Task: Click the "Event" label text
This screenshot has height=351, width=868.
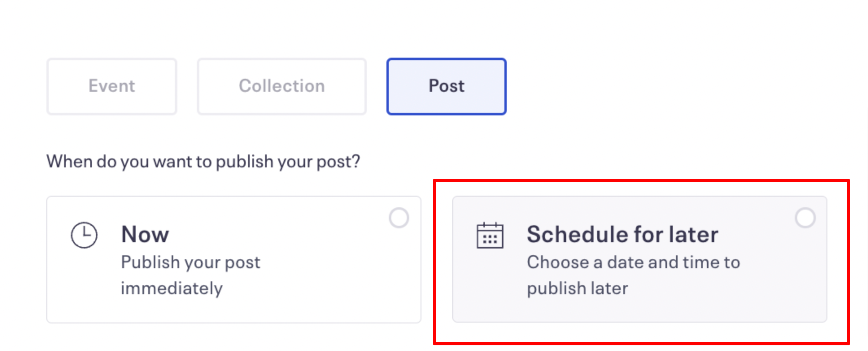Action: tap(112, 86)
